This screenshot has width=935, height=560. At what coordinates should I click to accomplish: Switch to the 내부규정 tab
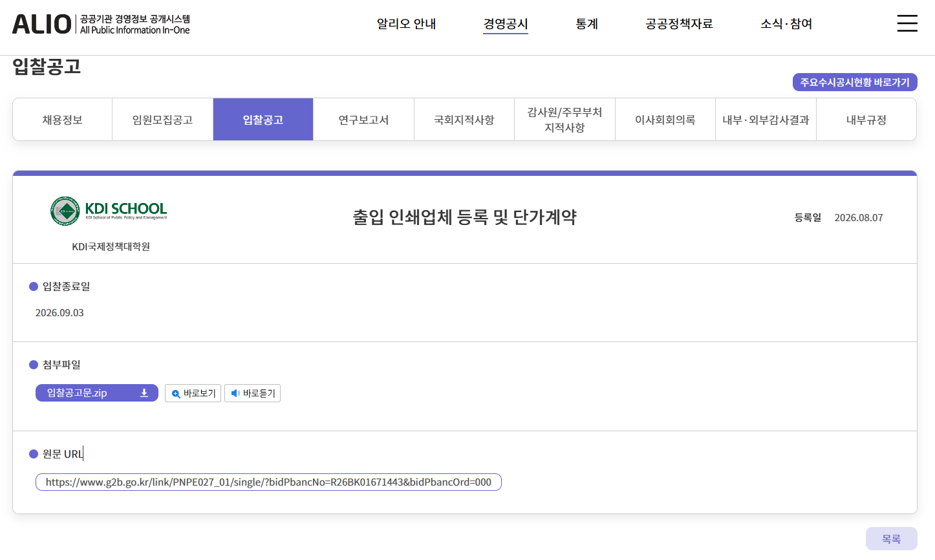pos(866,120)
